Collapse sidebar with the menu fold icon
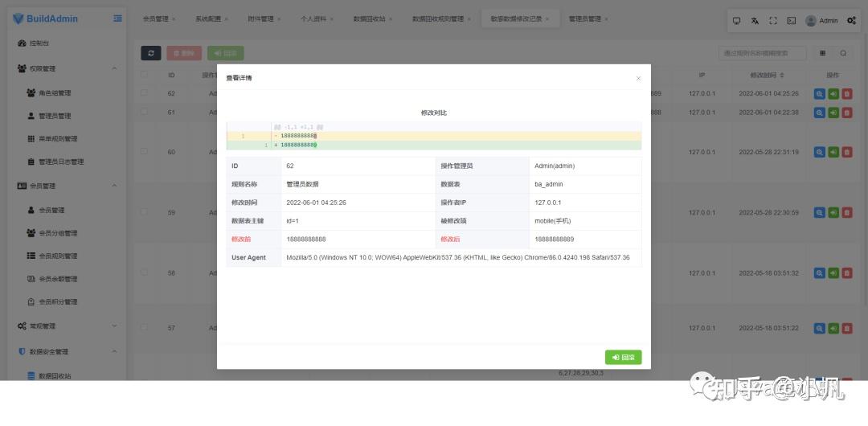 coord(117,18)
